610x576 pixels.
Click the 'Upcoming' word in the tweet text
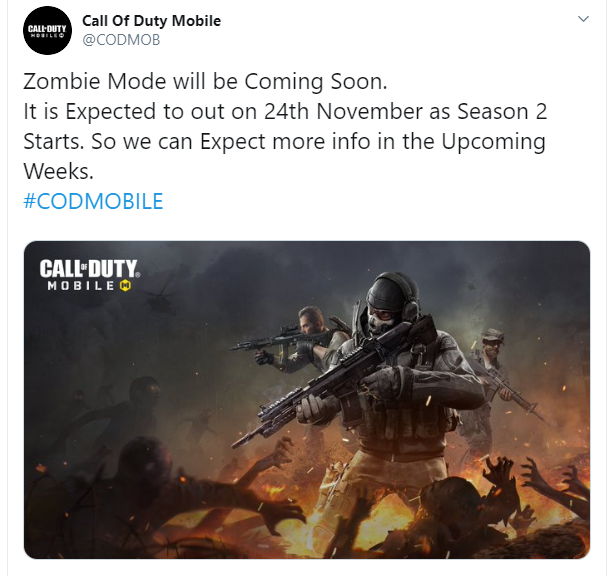(x=493, y=142)
